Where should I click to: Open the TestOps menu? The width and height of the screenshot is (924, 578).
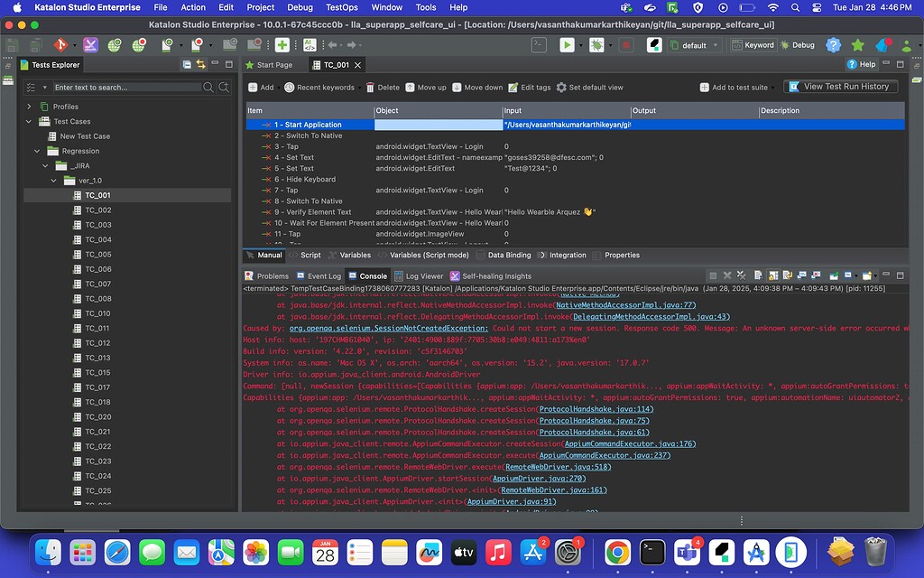click(340, 7)
